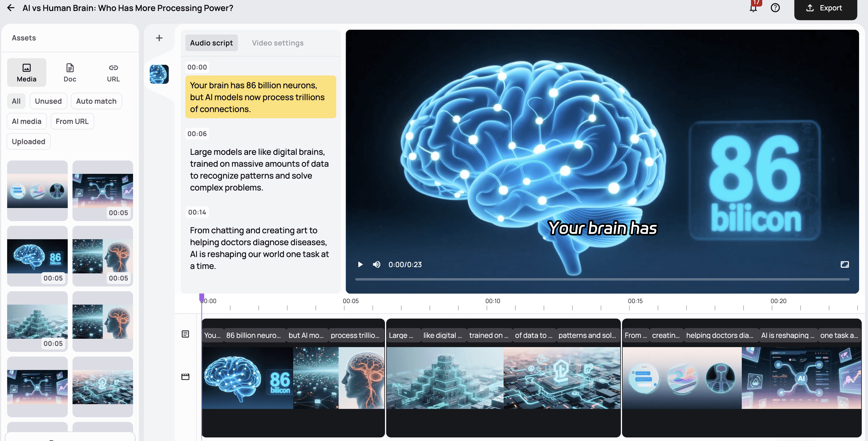This screenshot has width=868, height=441.
Task: Open the help question mark icon
Action: click(775, 8)
